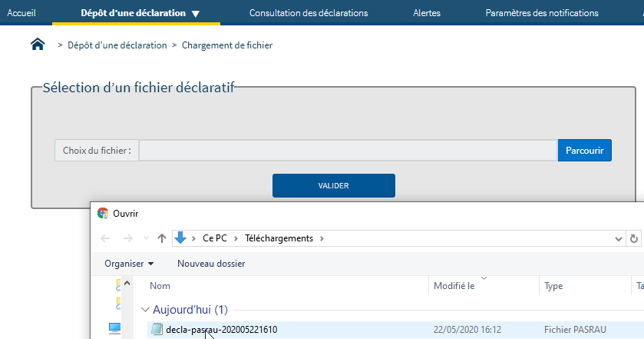Collapse the Aujourd'hui group
644x339 pixels.
145,310
